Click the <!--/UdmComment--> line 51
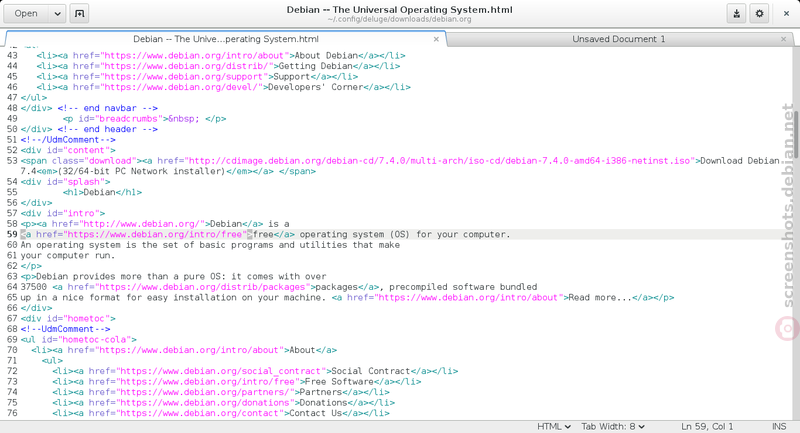Viewport: 800px width, 433px height. point(68,140)
